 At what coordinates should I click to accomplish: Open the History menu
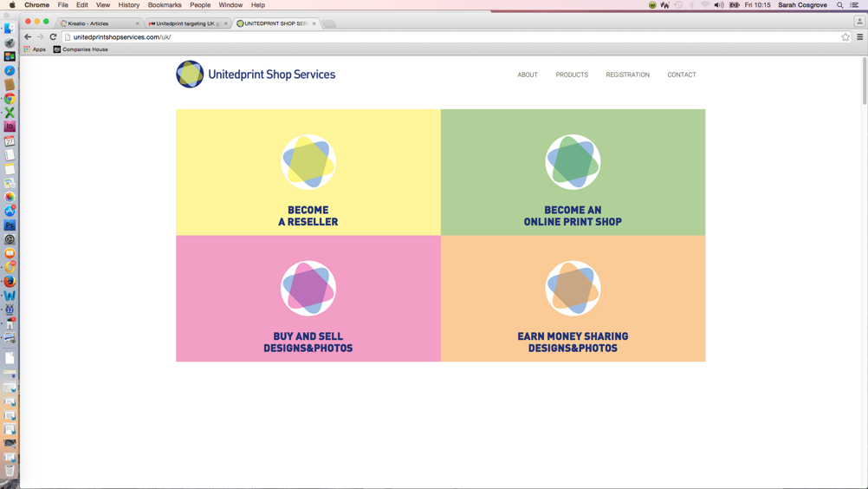[129, 5]
